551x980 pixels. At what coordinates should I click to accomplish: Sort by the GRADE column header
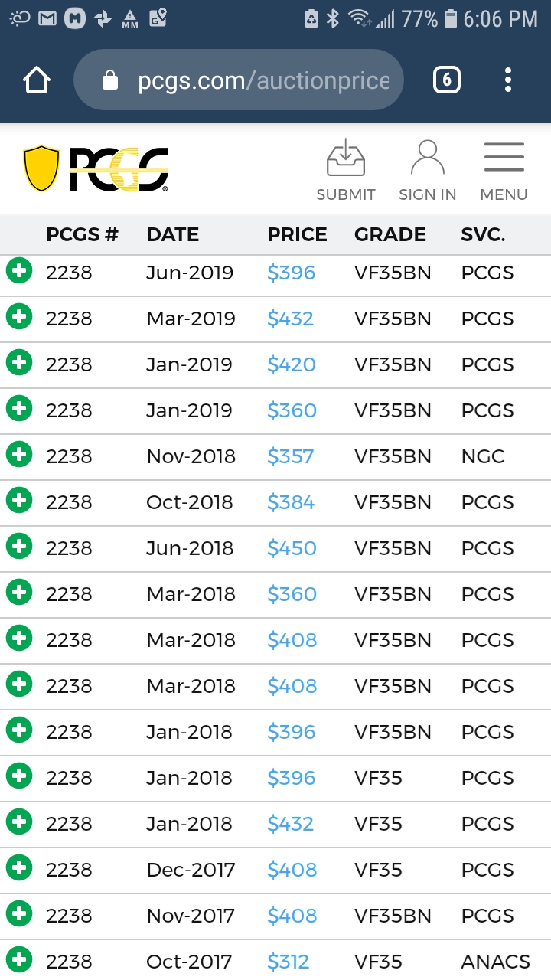click(390, 234)
